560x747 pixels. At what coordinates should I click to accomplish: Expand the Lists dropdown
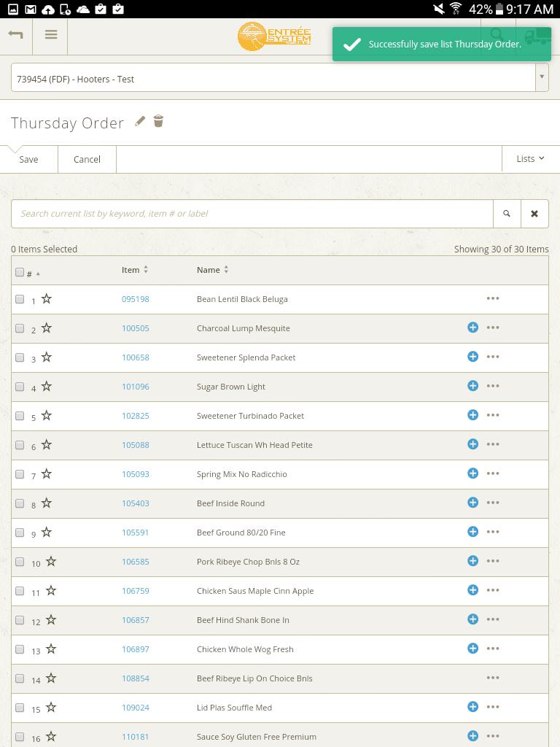tap(530, 159)
